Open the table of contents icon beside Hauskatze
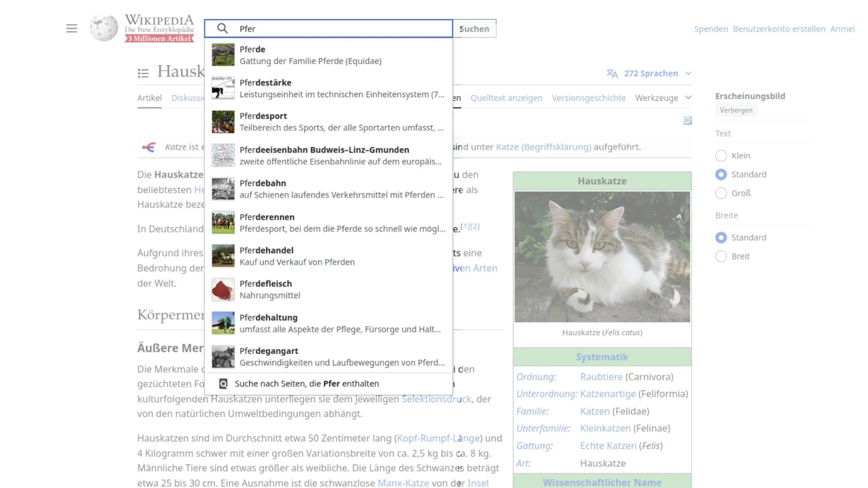The height and width of the screenshot is (488, 868). click(x=143, y=73)
